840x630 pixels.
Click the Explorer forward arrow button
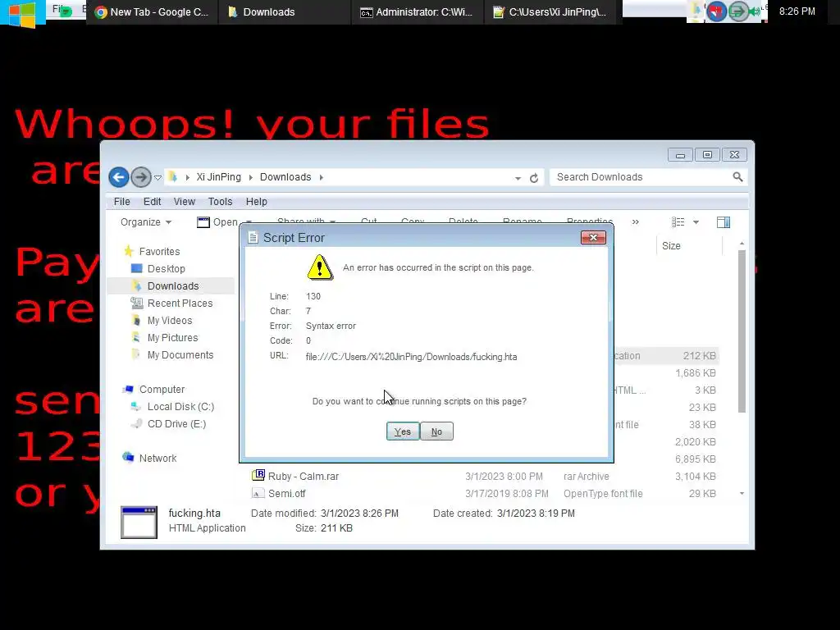pos(141,177)
